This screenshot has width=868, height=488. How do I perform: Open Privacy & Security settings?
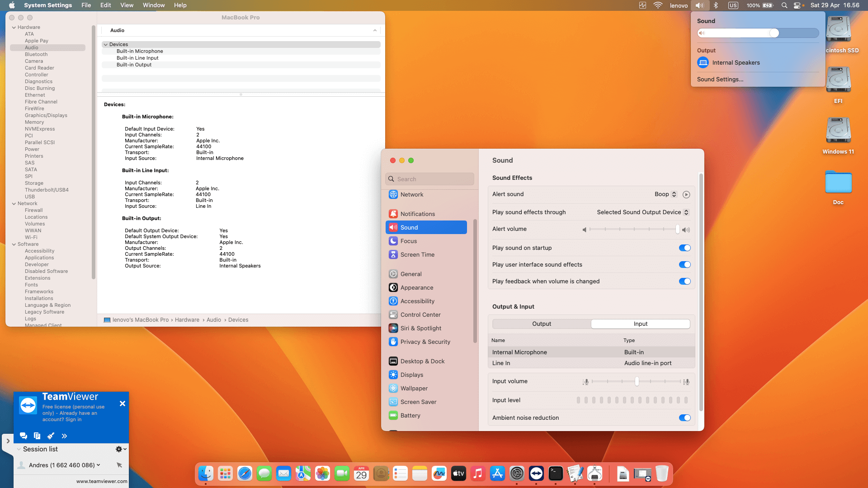pyautogui.click(x=426, y=342)
